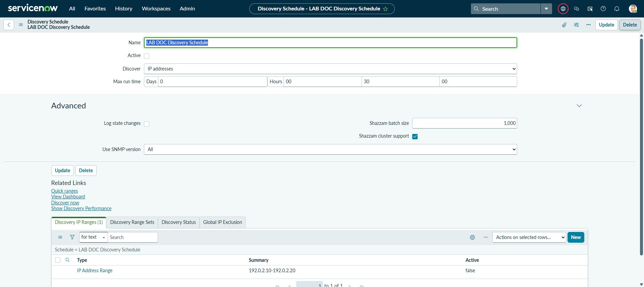
Task: Open the form context menu hamburger icon
Action: click(x=21, y=25)
